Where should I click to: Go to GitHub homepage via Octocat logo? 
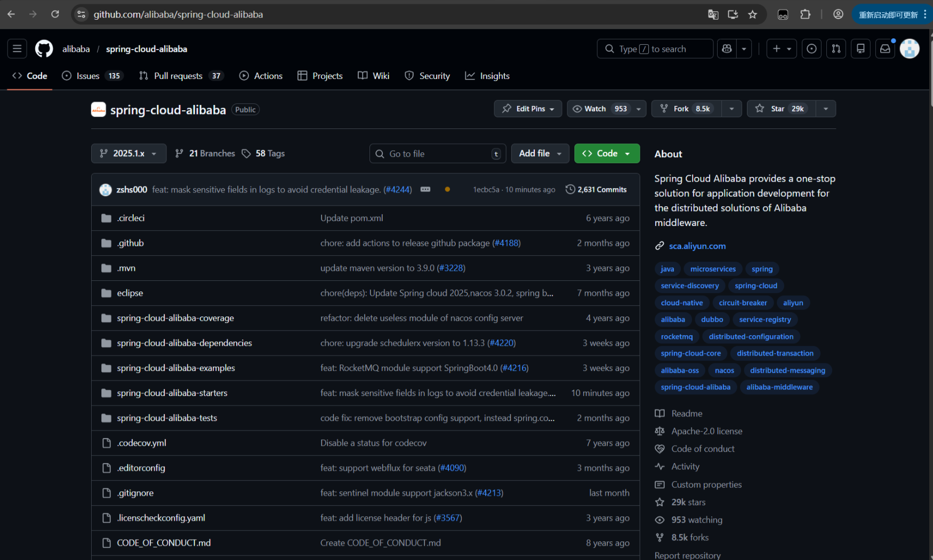click(x=44, y=49)
